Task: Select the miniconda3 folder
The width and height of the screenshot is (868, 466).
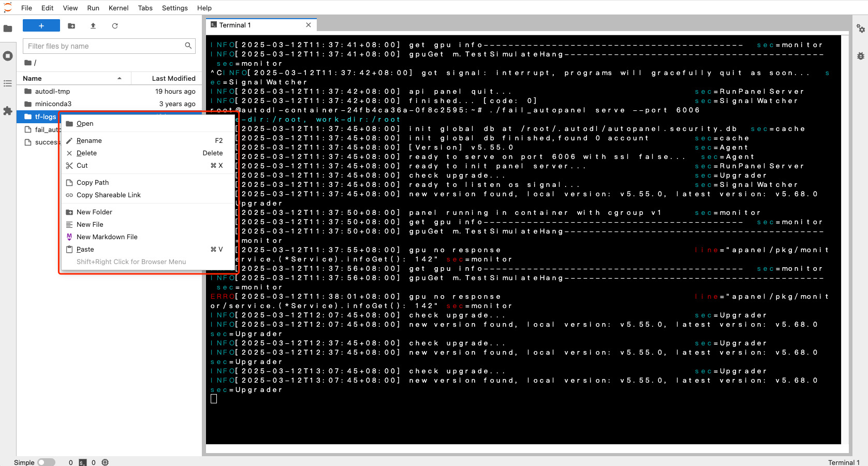Action: pos(109,104)
